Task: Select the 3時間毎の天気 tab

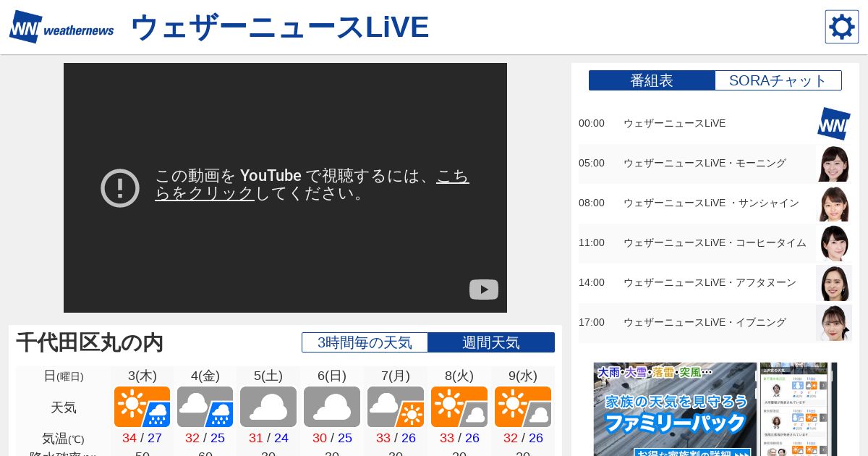Action: [x=365, y=342]
